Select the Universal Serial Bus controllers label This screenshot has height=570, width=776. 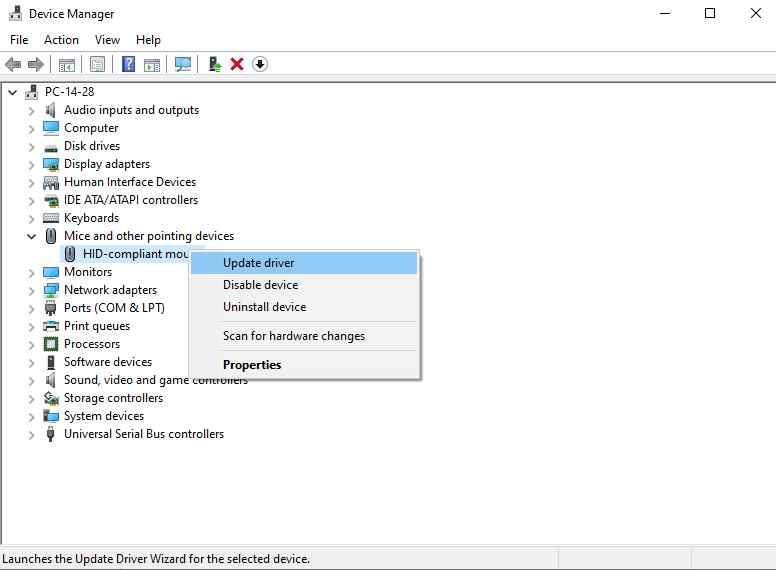[144, 434]
